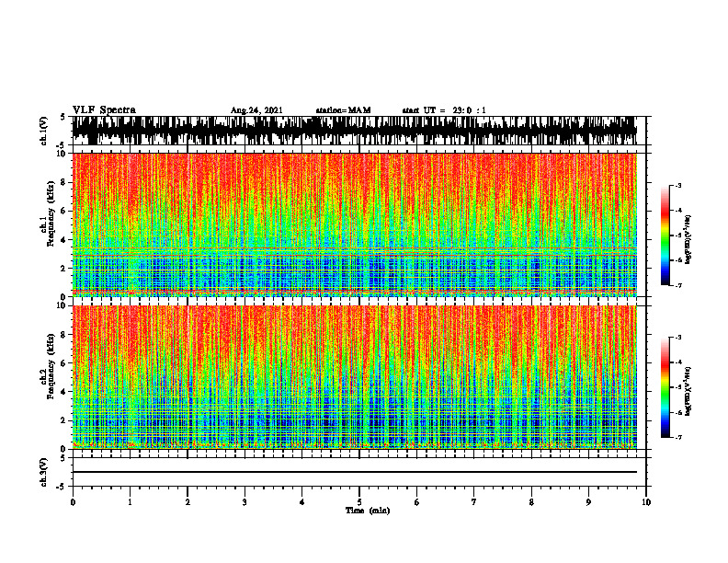The width and height of the screenshot is (728, 563).
Task: Click the '6' kHz tick on ch.1 axis
Action: point(64,211)
